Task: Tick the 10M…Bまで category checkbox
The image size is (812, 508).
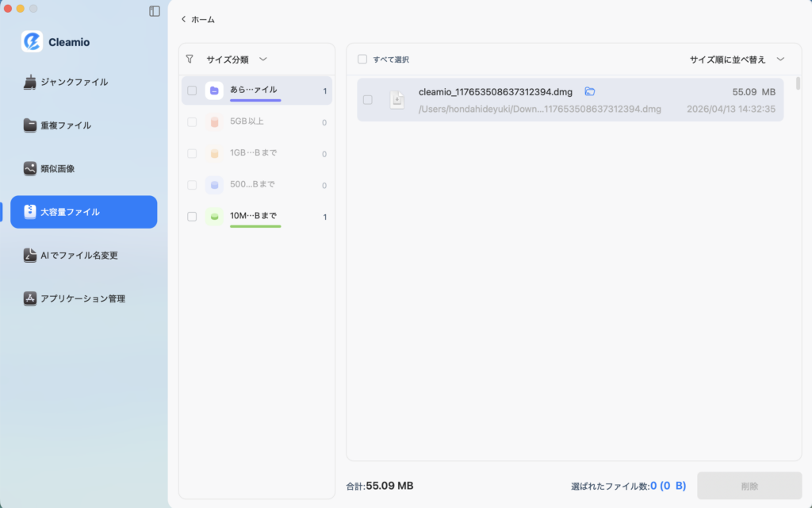Action: tap(192, 217)
